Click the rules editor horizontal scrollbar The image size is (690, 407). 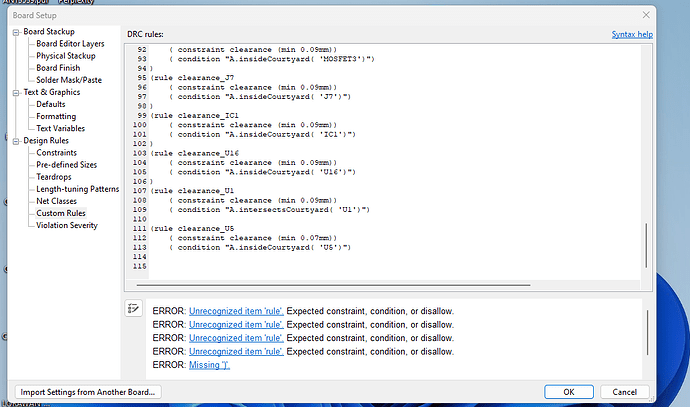click(x=333, y=285)
